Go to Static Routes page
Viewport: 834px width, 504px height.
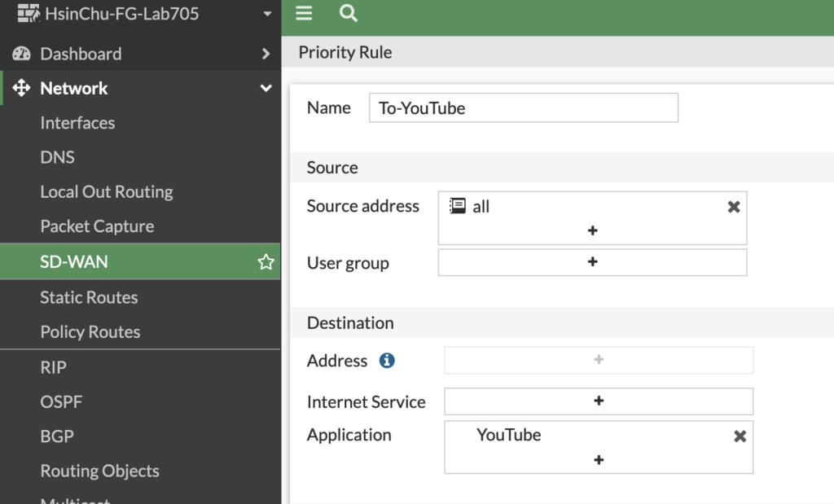[x=89, y=297]
